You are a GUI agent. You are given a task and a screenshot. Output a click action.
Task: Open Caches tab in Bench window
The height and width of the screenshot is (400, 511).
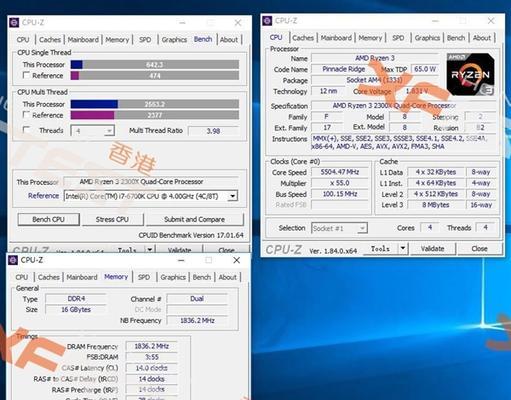click(x=50, y=40)
